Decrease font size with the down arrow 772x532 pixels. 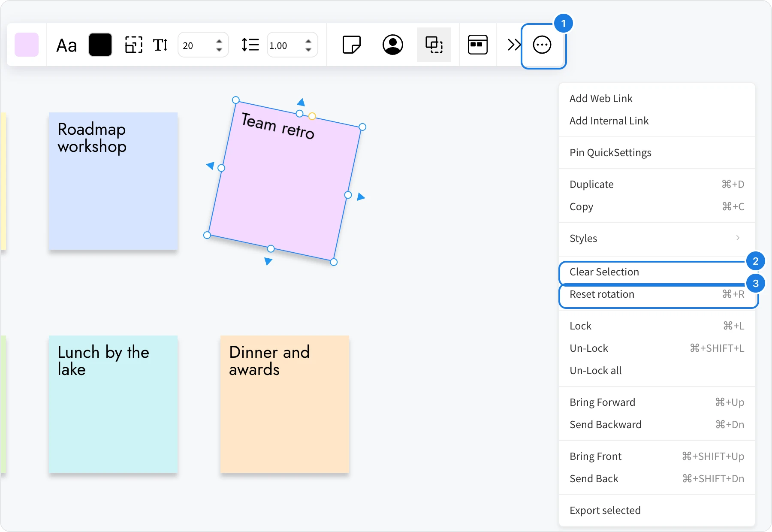[219, 50]
